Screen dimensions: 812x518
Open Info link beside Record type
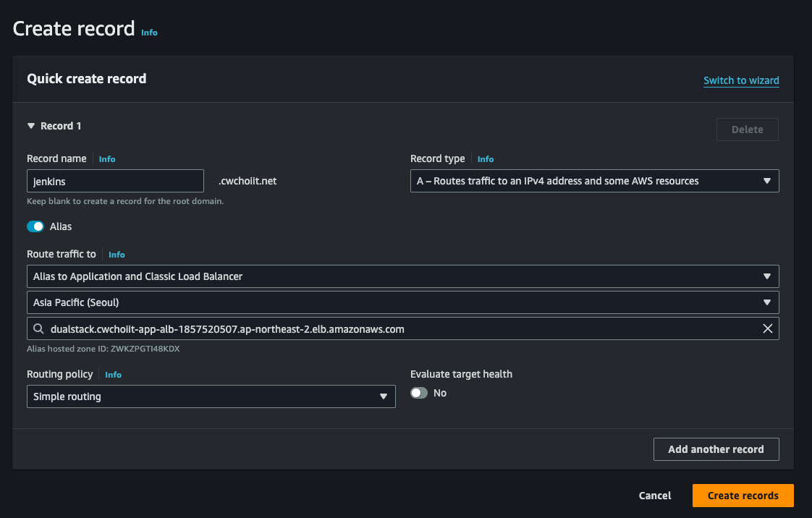click(x=485, y=159)
